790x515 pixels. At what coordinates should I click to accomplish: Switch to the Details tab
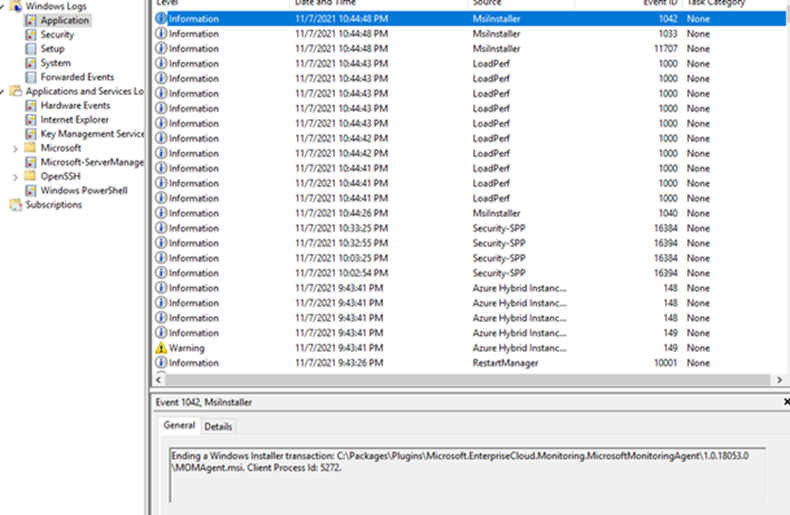(218, 426)
